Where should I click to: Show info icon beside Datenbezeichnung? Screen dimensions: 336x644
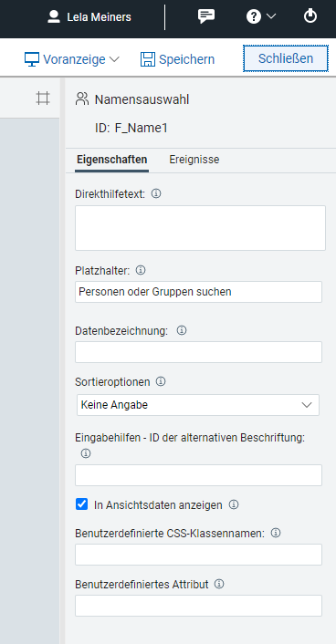click(182, 330)
